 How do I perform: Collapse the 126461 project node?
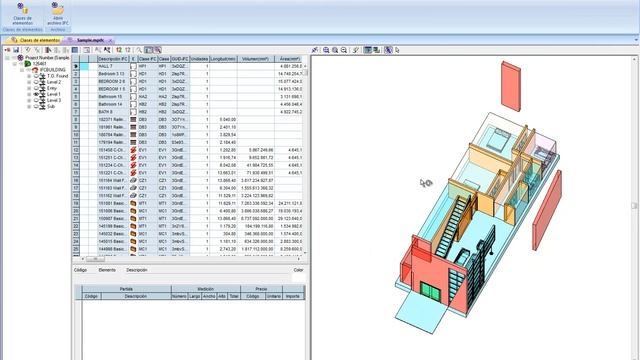14,64
